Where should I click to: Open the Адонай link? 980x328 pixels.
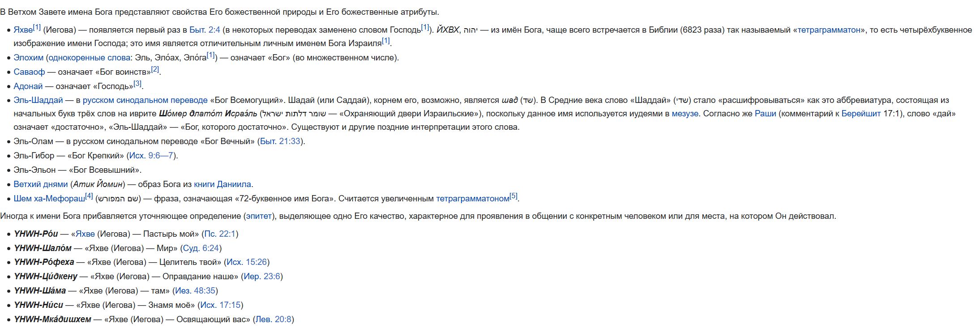pyautogui.click(x=28, y=86)
